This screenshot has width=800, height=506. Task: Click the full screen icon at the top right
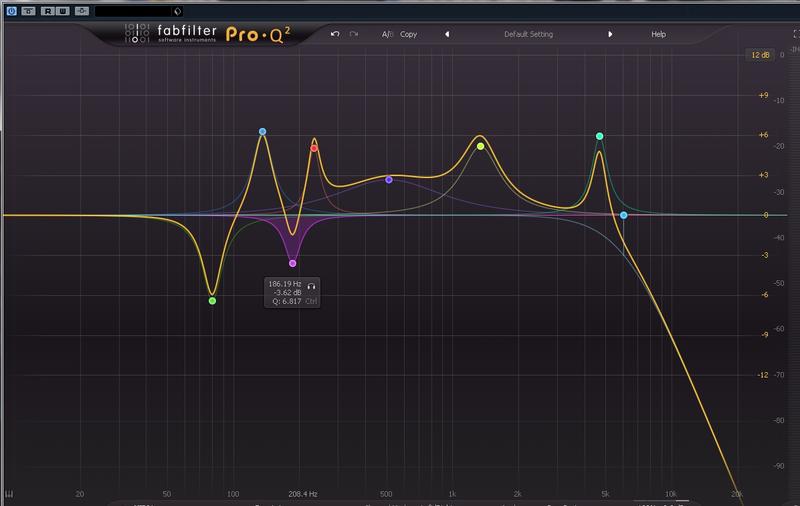coord(796,34)
